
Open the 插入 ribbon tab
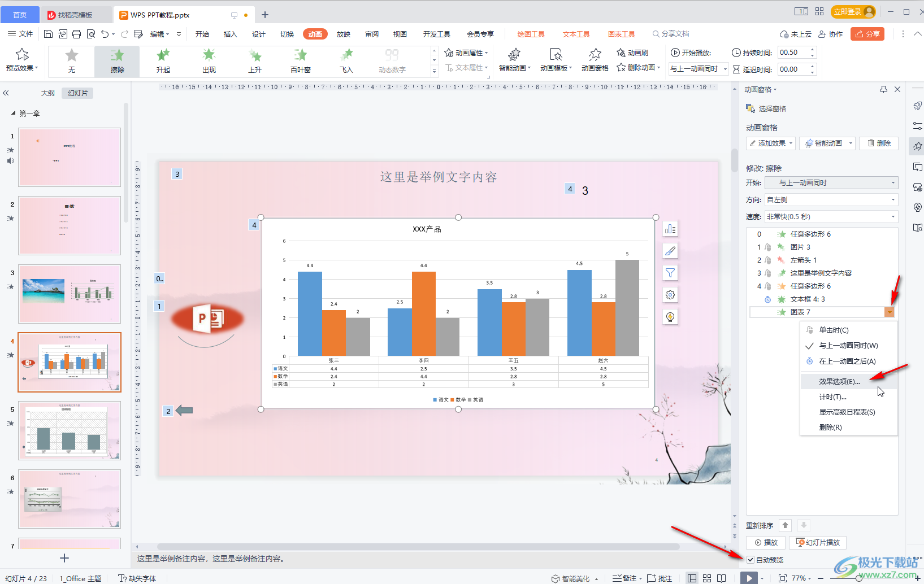click(231, 34)
